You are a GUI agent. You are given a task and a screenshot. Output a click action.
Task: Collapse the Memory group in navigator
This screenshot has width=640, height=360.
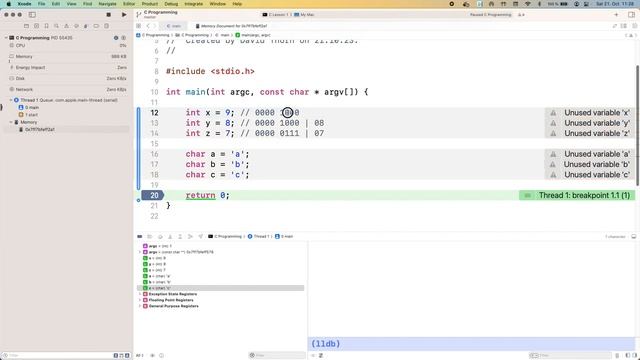11,122
